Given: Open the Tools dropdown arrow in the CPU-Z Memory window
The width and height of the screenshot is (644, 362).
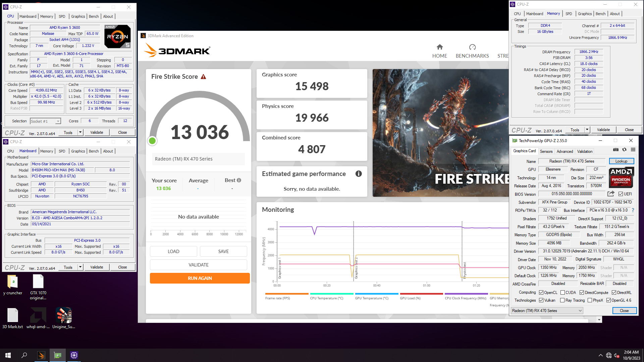Looking at the screenshot, I should pyautogui.click(x=587, y=130).
